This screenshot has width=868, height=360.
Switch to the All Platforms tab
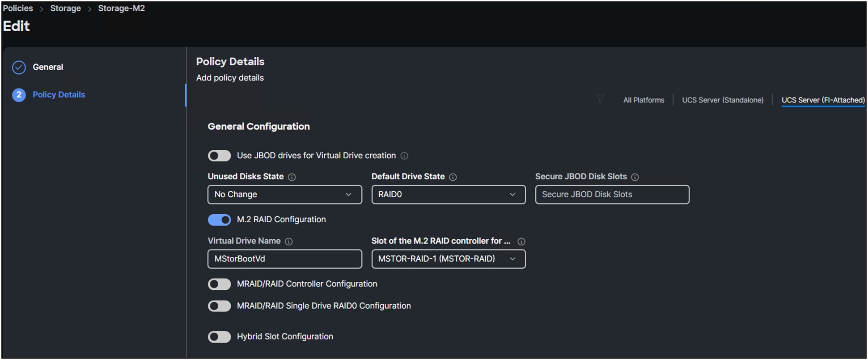(x=644, y=100)
